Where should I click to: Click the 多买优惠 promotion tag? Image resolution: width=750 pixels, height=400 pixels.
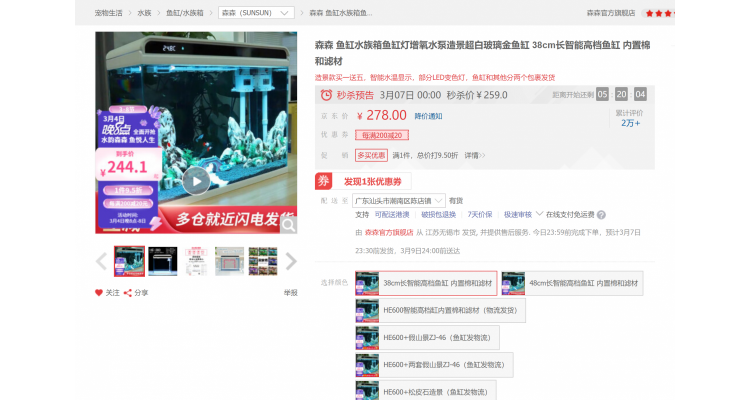[371, 155]
